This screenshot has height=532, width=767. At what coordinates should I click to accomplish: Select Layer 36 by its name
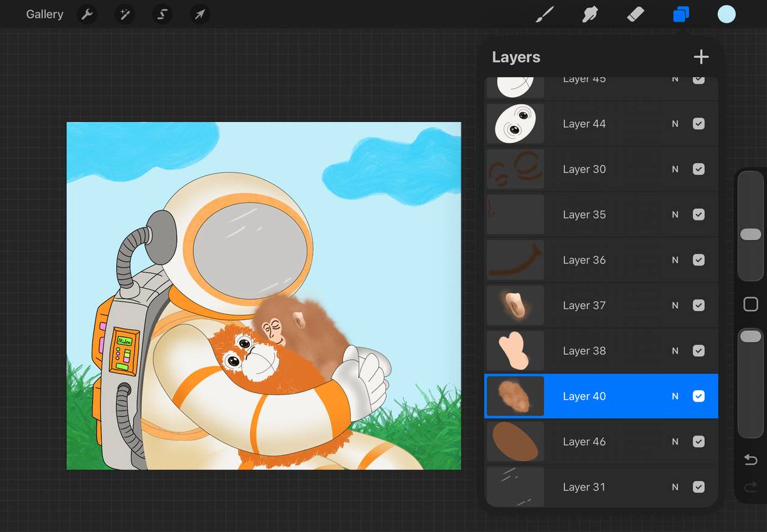(584, 260)
